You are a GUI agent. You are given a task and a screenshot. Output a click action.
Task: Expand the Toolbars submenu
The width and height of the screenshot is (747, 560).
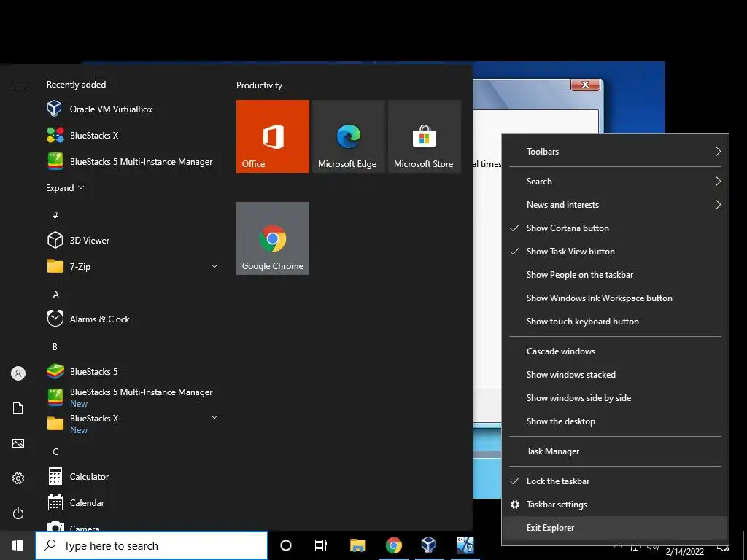click(x=615, y=152)
